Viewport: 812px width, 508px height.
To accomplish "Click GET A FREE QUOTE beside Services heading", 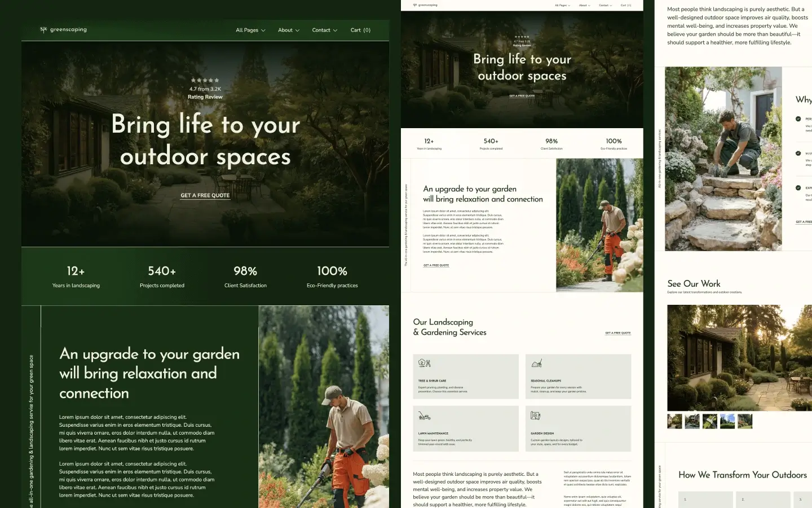I will [x=618, y=333].
